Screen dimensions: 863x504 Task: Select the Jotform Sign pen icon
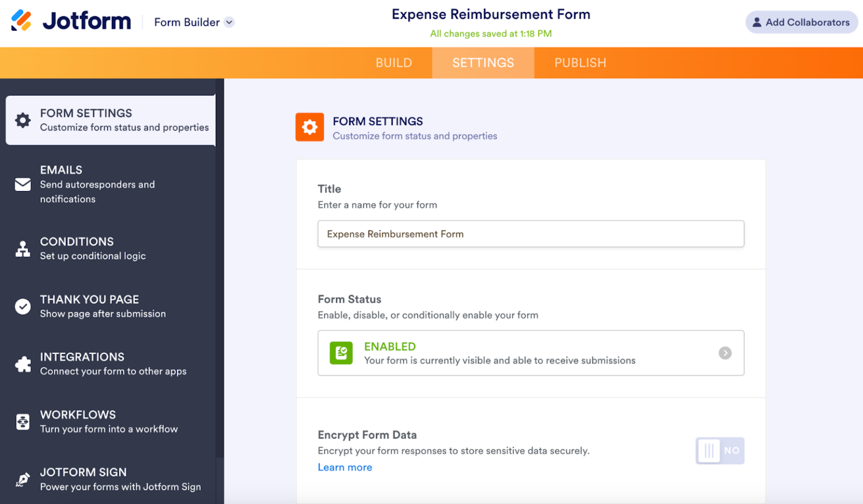(x=22, y=479)
